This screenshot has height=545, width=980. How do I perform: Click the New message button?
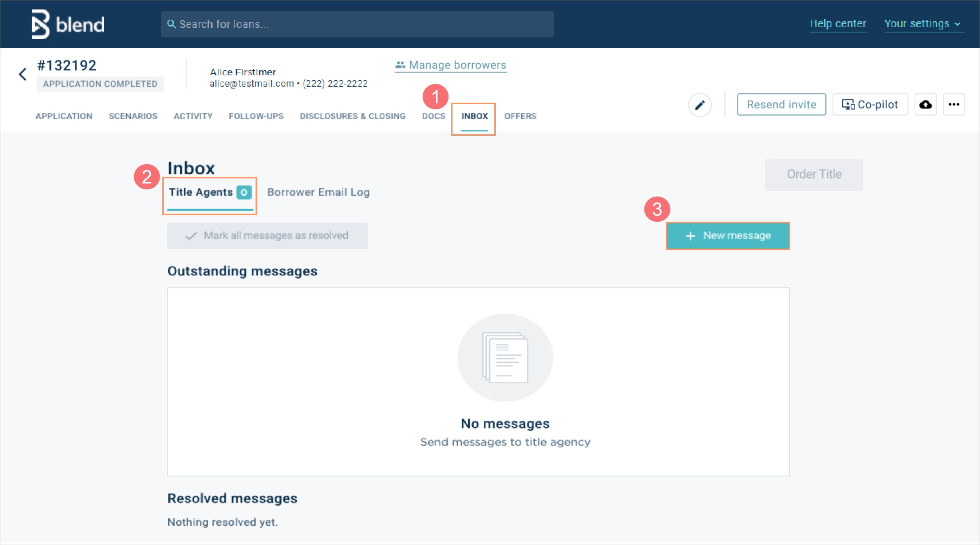(727, 236)
